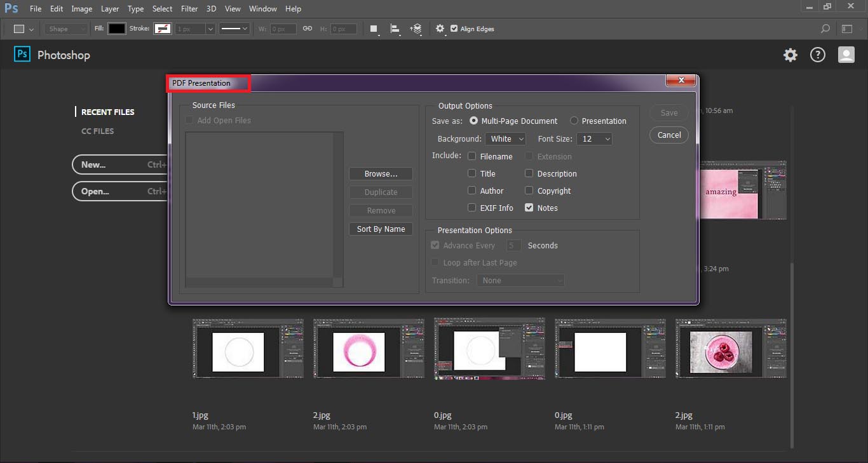This screenshot has height=463, width=868.
Task: Enable the Filename include checkbox
Action: click(471, 156)
